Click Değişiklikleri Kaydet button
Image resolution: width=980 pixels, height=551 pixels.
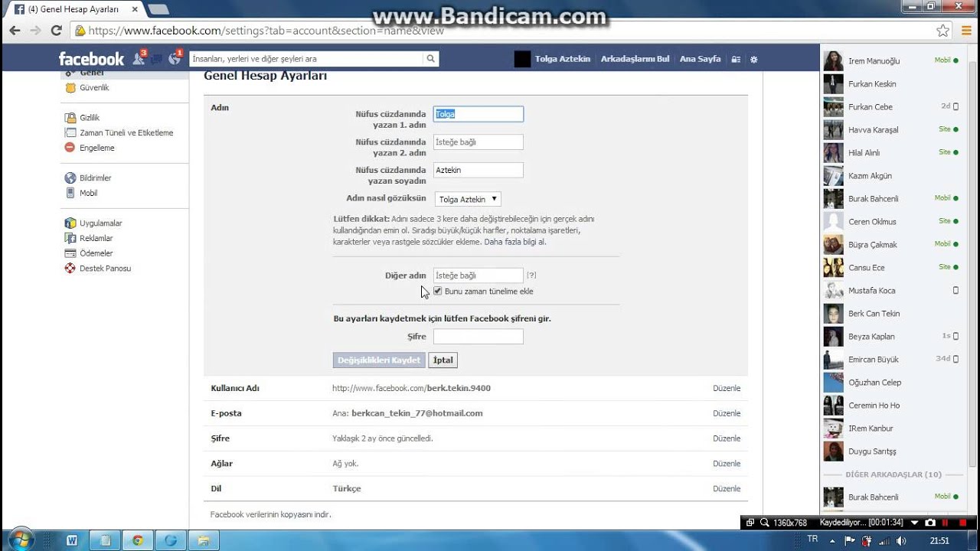pyautogui.click(x=379, y=360)
